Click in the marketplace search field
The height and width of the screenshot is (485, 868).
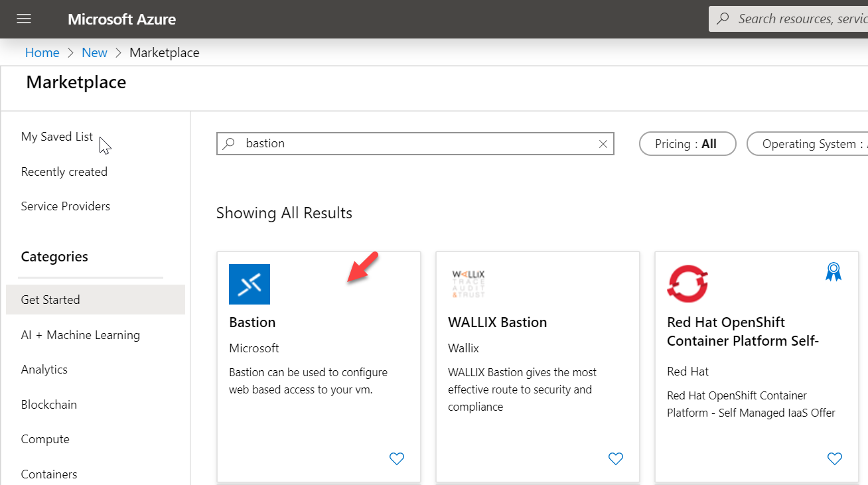415,144
